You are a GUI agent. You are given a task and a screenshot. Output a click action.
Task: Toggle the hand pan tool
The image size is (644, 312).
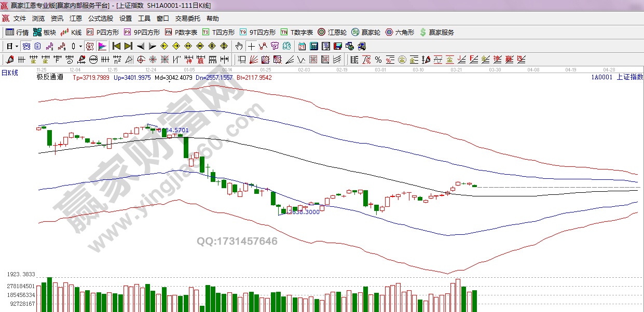pos(239,46)
